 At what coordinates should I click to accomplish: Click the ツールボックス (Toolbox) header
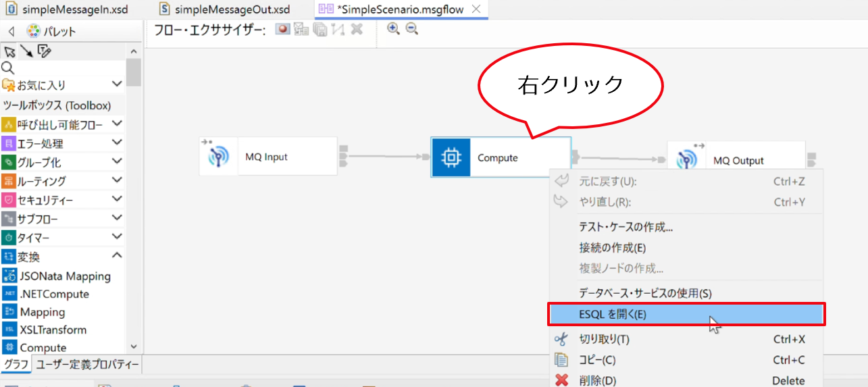[x=57, y=105]
